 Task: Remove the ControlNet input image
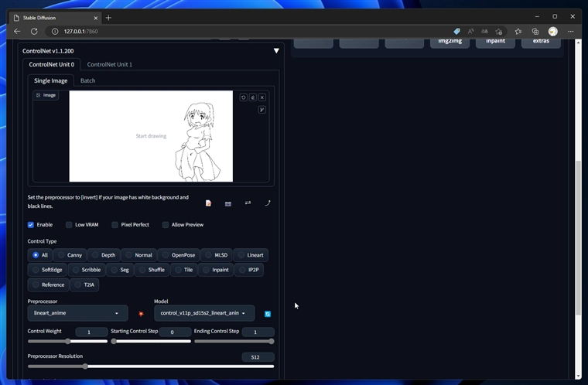click(x=262, y=97)
